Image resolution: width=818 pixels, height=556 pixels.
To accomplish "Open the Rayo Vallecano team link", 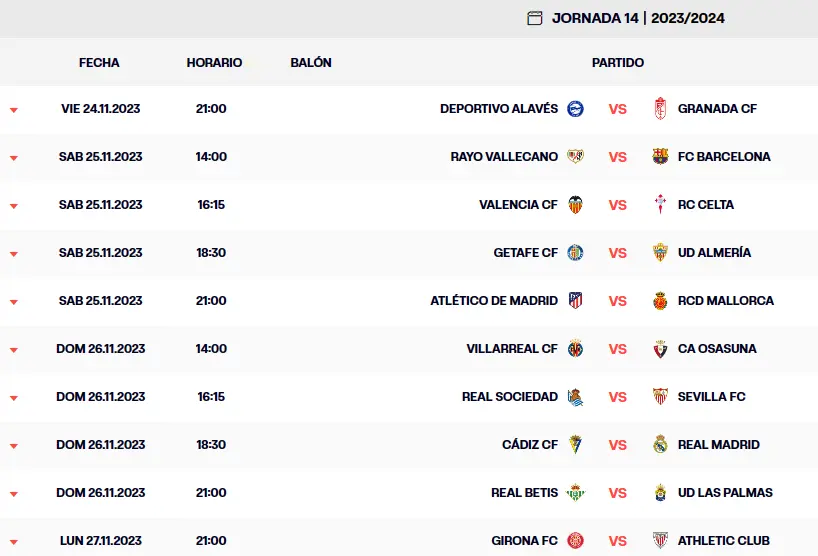I will (x=504, y=156).
